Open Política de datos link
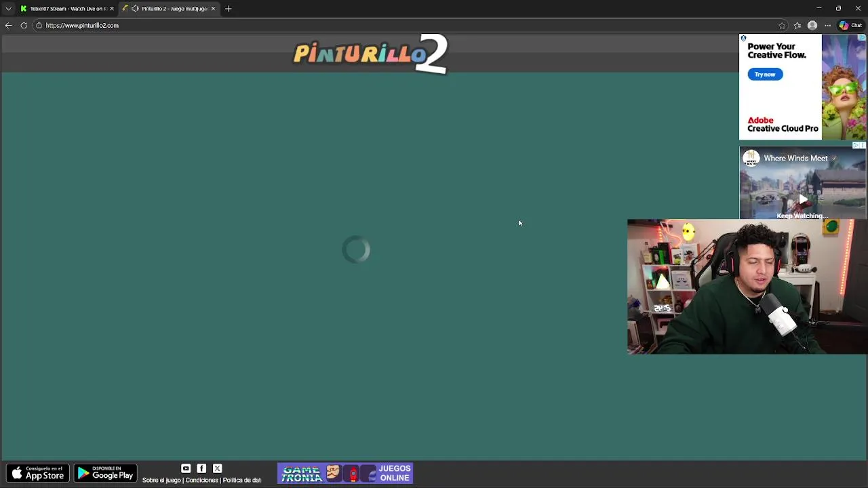Viewport: 868px width, 488px height. click(x=242, y=481)
